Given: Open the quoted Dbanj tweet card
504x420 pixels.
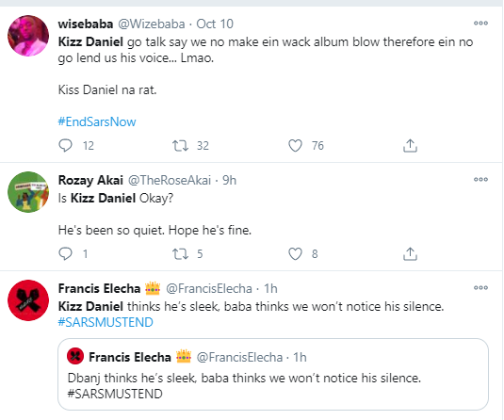Looking at the screenshot, I should [x=273, y=375].
